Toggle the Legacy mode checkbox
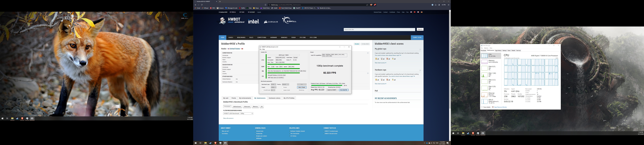 (x=282, y=90)
